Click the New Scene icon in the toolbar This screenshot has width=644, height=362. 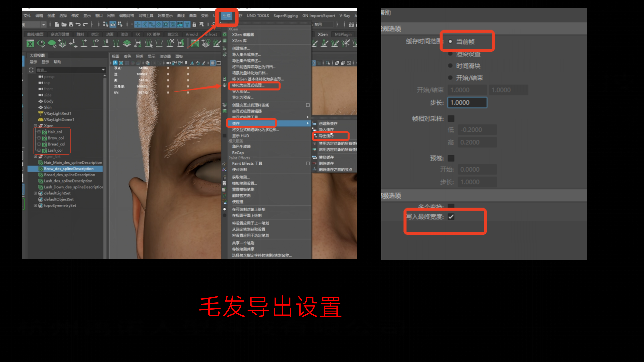tap(57, 24)
